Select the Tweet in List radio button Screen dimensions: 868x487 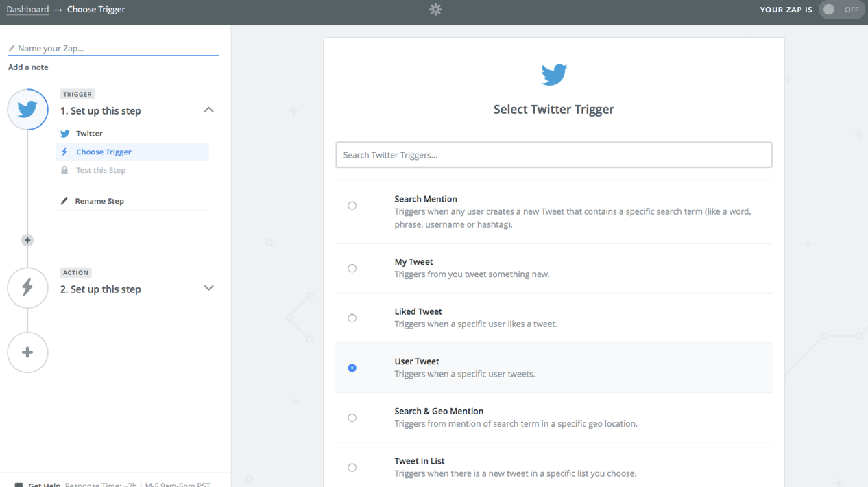coord(352,468)
